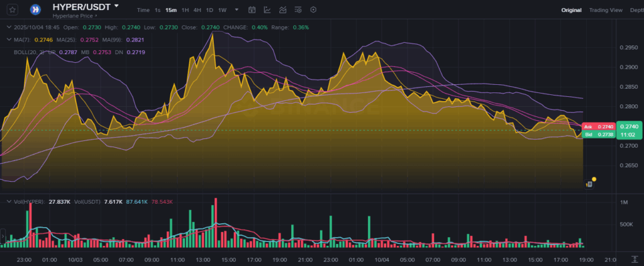Open the technical indicators icon
The image size is (644, 266).
coord(283,10)
